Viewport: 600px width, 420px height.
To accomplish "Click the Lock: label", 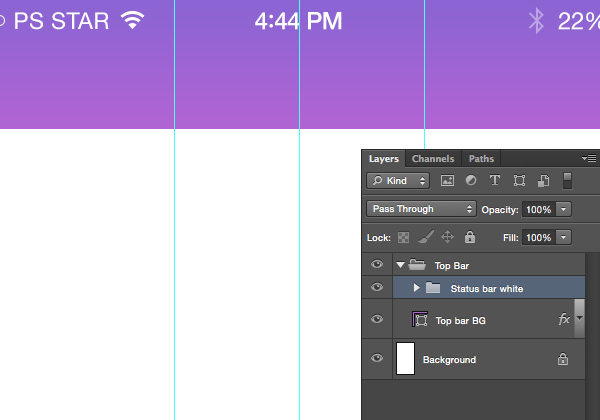I will [378, 238].
